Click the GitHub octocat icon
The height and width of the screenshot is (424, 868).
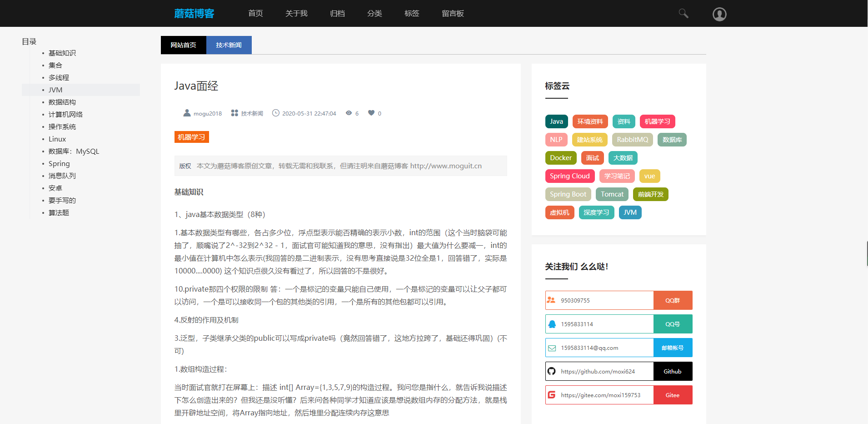[x=552, y=371]
